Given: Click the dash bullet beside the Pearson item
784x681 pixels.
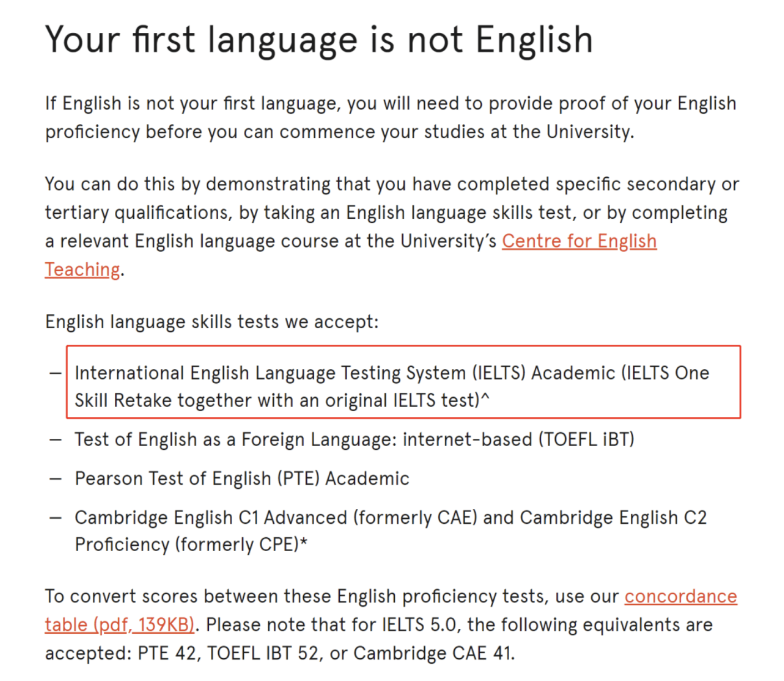Looking at the screenshot, I should coord(55,479).
